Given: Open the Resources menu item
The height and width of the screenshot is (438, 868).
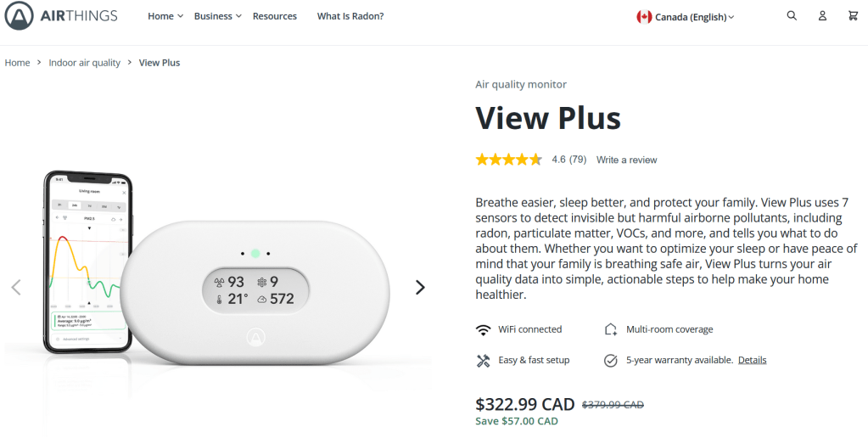Looking at the screenshot, I should point(275,16).
